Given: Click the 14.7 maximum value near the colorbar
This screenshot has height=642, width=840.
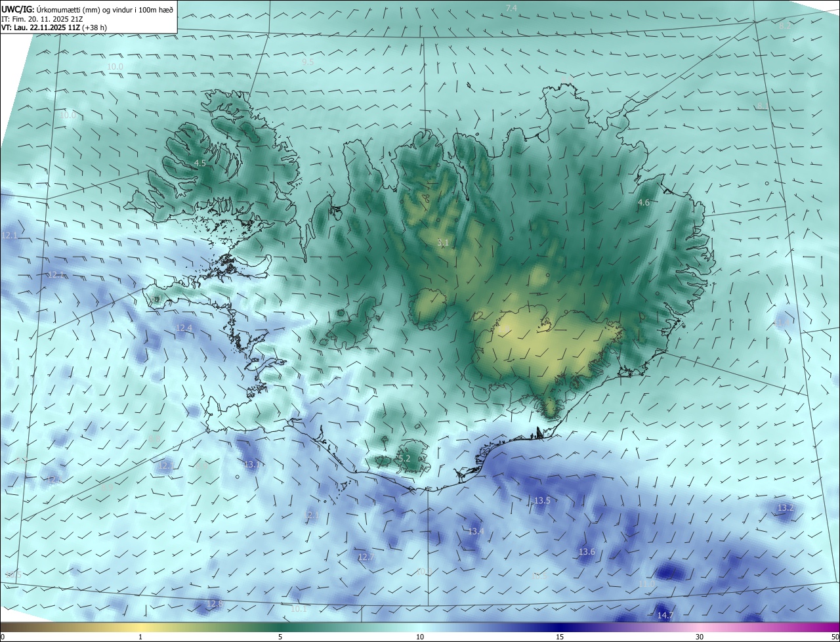Looking at the screenshot, I should 665,615.
